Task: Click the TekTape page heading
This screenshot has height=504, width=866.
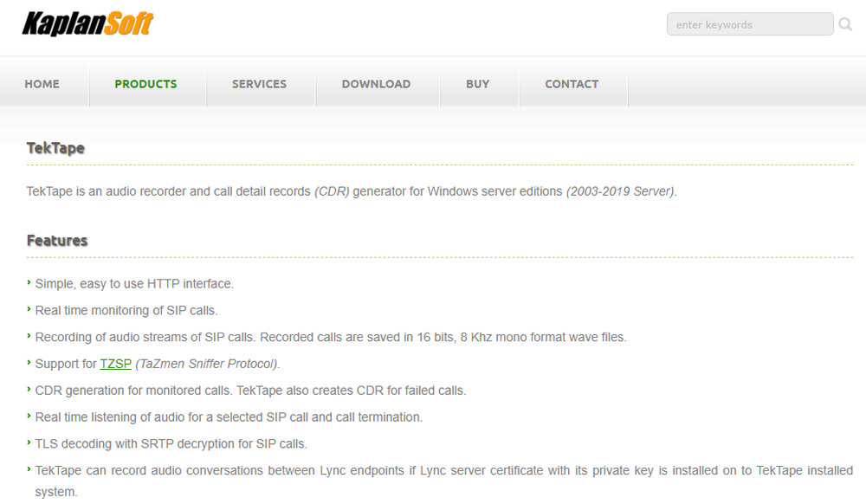Action: 55,148
